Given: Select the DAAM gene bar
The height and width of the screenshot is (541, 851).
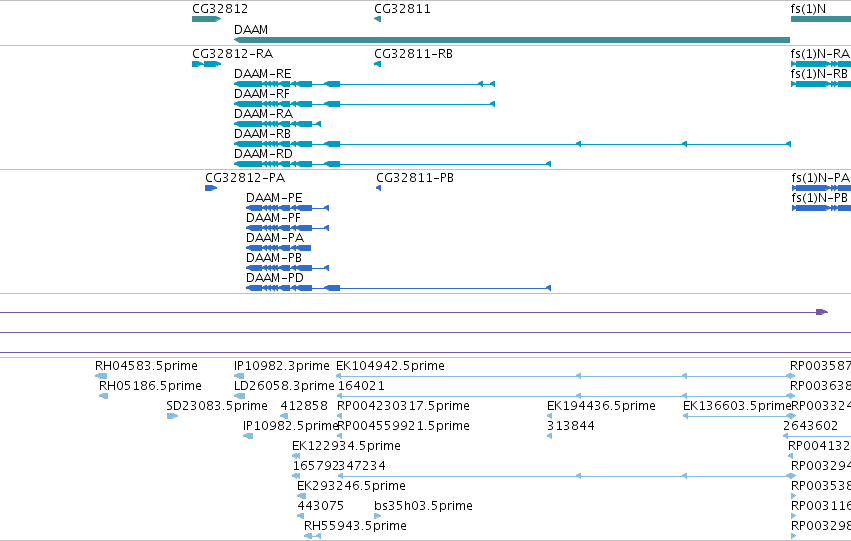Looking at the screenshot, I should [512, 40].
